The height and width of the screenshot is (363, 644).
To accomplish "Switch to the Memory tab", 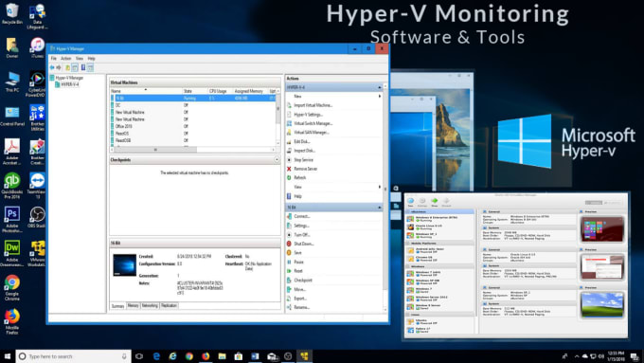I will click(134, 305).
